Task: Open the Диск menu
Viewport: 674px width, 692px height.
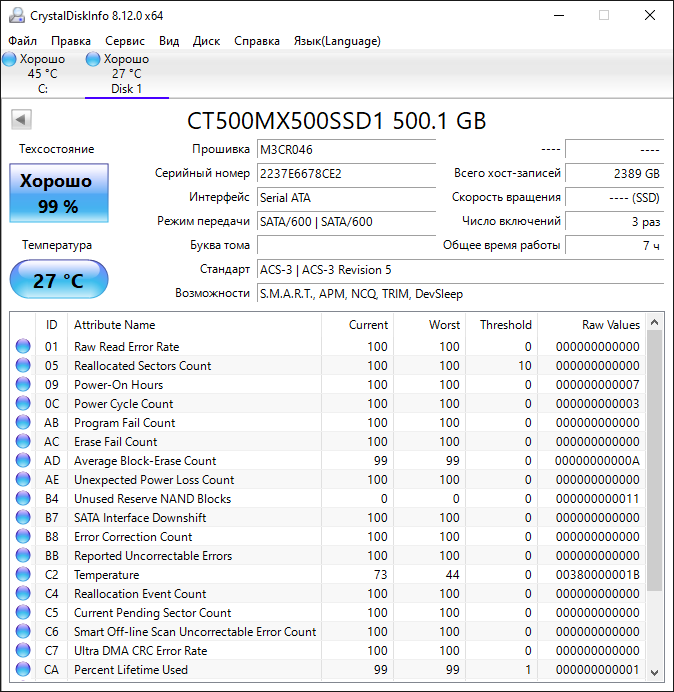Action: coord(206,41)
